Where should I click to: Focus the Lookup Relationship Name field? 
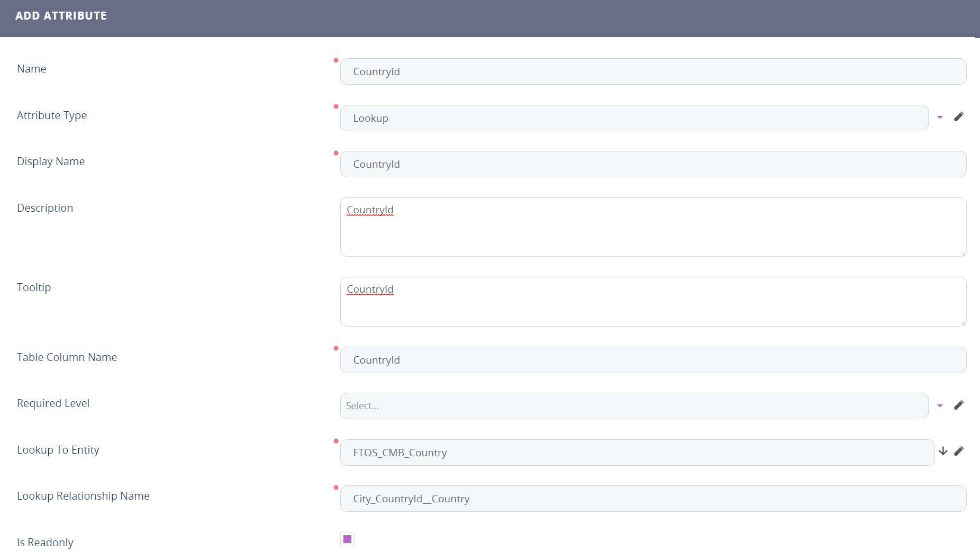pos(652,499)
